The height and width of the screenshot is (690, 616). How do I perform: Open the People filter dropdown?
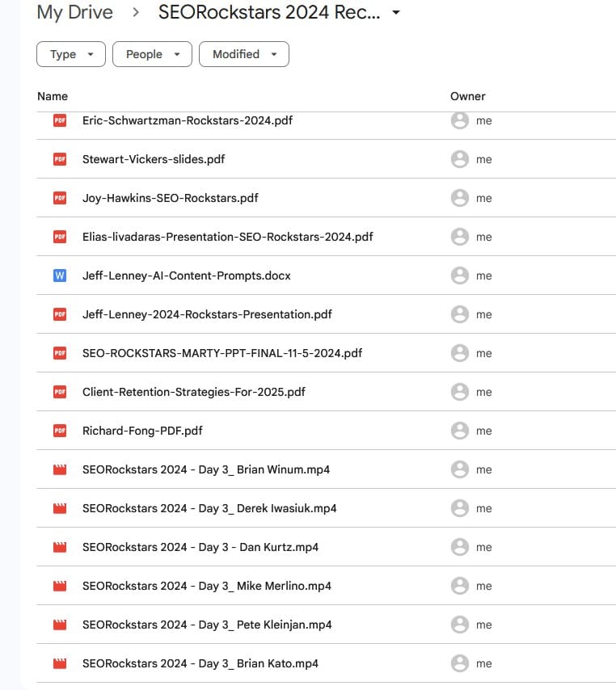coord(152,54)
